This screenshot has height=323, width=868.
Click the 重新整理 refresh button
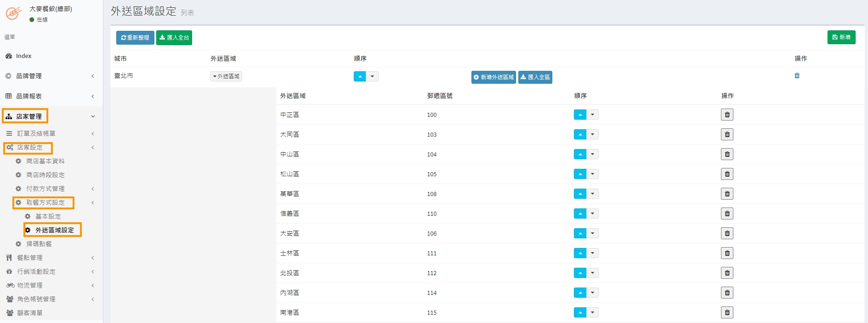[x=135, y=38]
